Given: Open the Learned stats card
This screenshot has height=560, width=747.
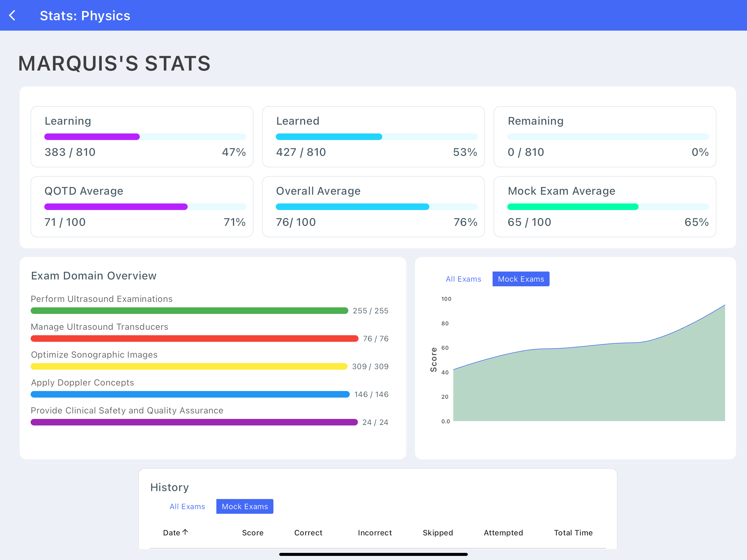Looking at the screenshot, I should coord(373,137).
